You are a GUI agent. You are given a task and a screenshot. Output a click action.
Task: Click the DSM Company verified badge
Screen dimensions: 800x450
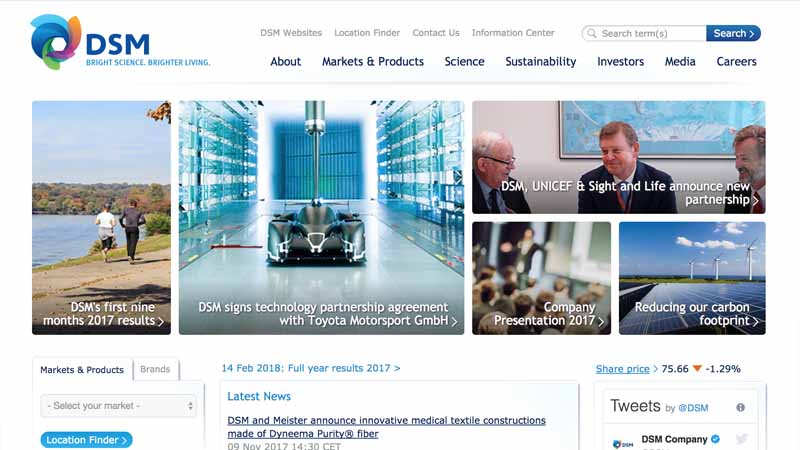pyautogui.click(x=716, y=439)
